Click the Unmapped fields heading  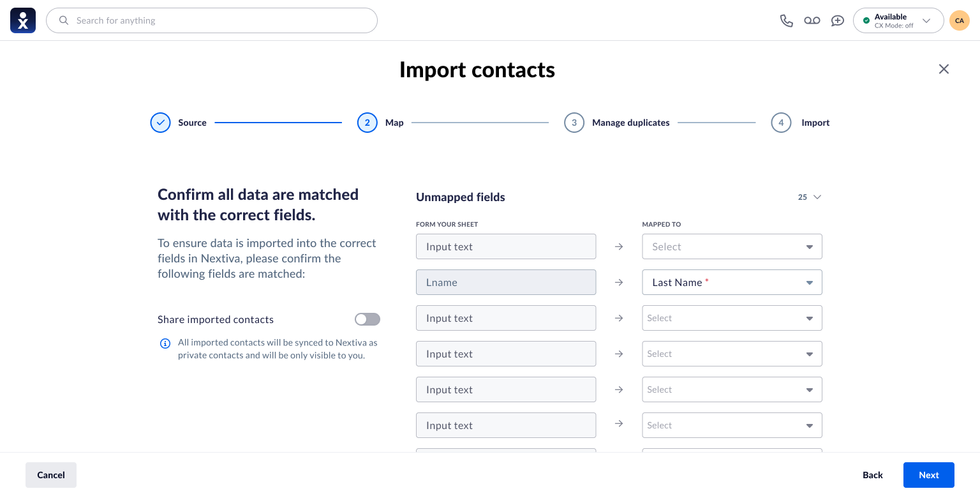461,197
